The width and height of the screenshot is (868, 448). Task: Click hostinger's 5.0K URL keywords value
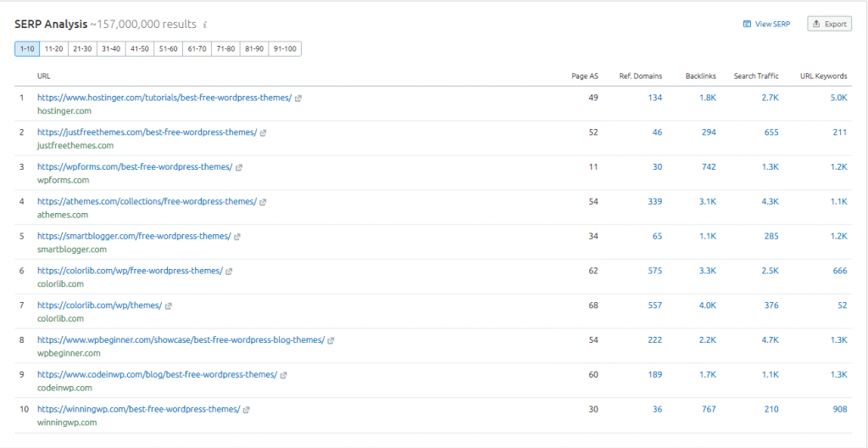[x=838, y=98]
